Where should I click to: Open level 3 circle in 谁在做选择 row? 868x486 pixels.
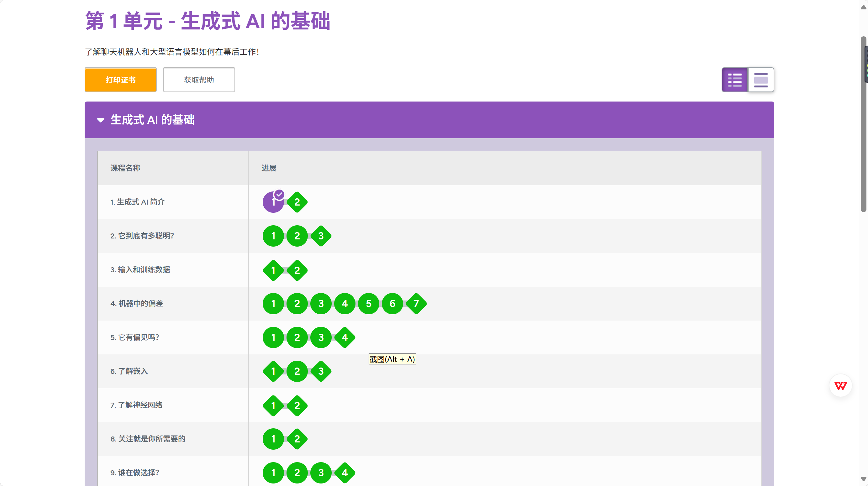coord(321,473)
